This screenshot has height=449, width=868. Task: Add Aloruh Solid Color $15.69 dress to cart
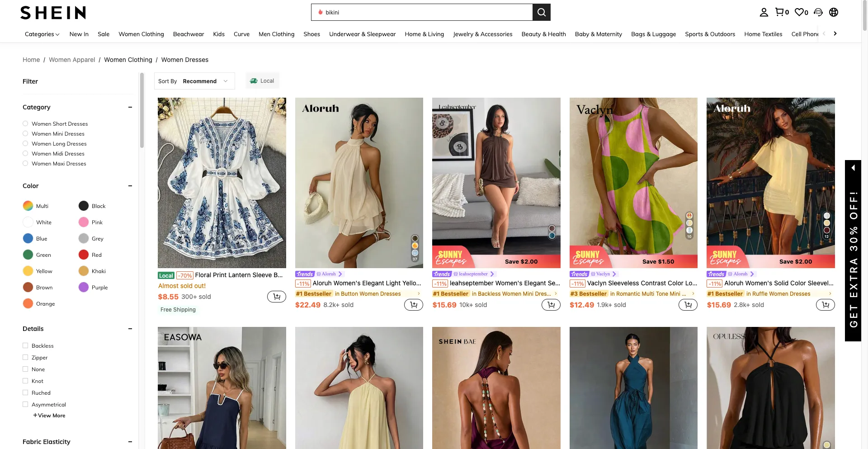point(826,305)
